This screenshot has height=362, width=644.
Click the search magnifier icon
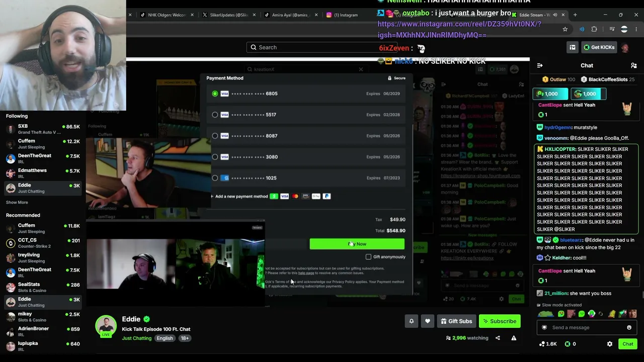(x=254, y=47)
